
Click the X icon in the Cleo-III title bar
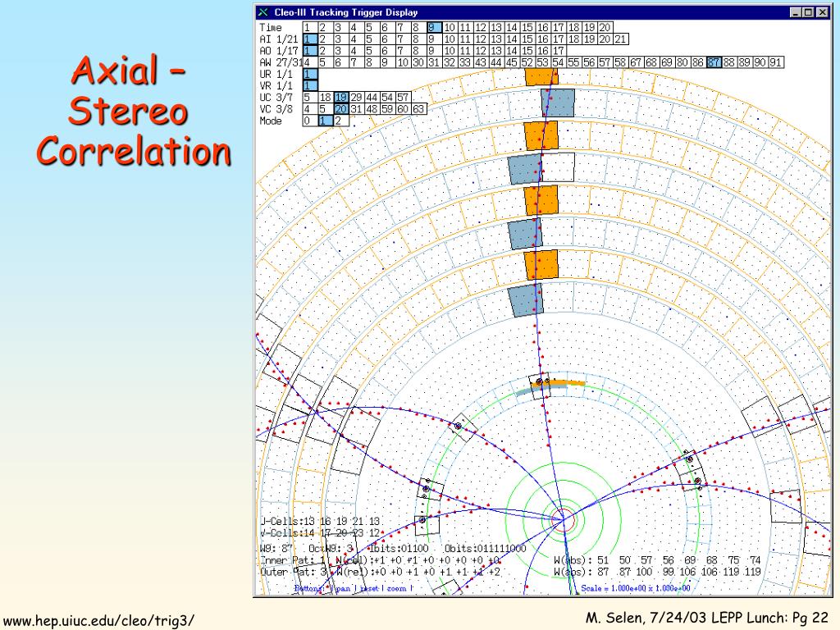[262, 12]
